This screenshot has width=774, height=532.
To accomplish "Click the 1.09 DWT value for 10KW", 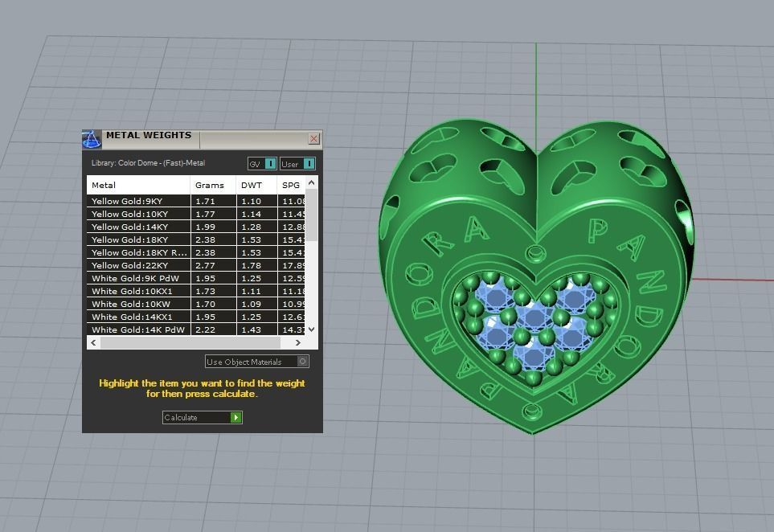I will tap(251, 304).
